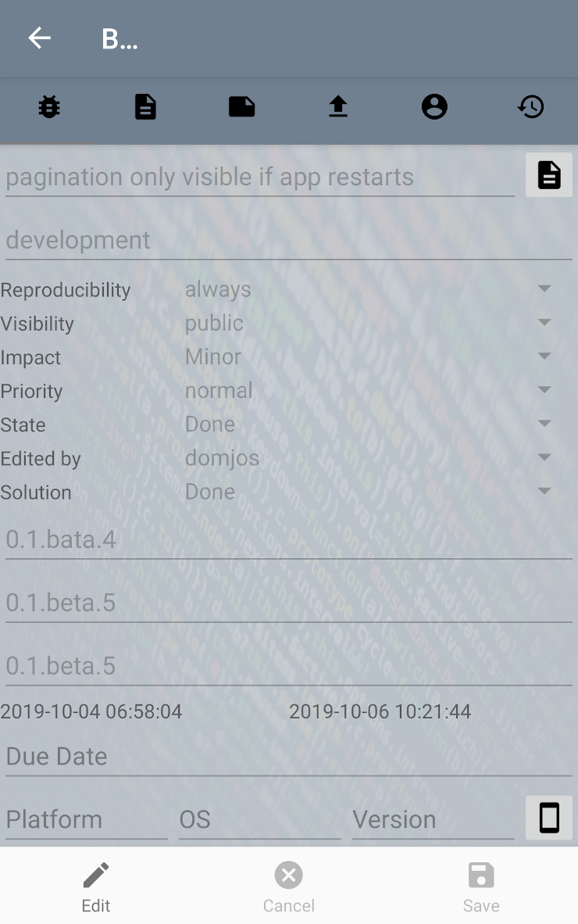This screenshot has height=924, width=578.
Task: Click the Due Date field
Action: pyautogui.click(x=288, y=757)
